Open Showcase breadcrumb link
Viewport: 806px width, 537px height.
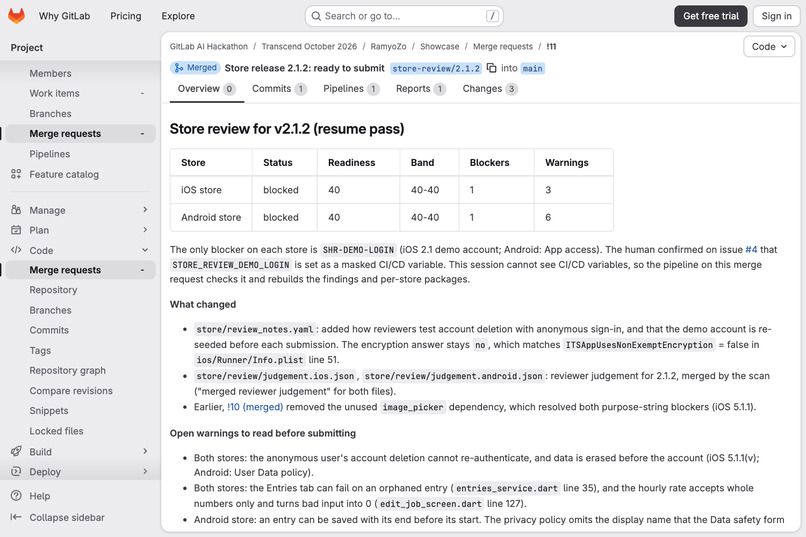tap(439, 46)
